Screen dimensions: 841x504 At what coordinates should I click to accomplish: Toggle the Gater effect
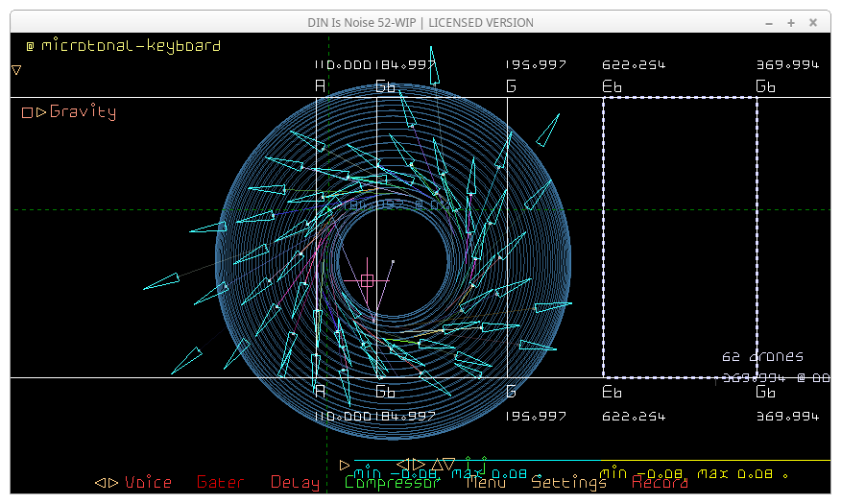[x=221, y=483]
